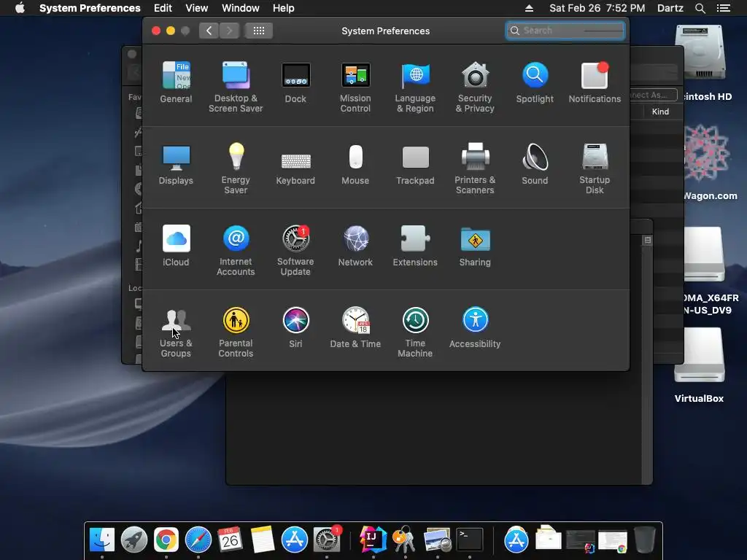The height and width of the screenshot is (560, 747).
Task: Open Calendar from the Dock
Action: pyautogui.click(x=230, y=540)
